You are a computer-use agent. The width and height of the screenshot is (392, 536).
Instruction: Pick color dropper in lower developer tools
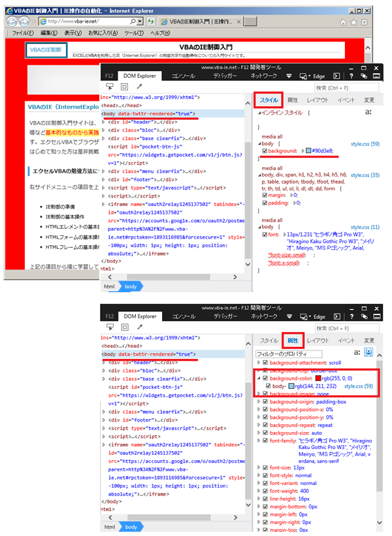point(140,327)
